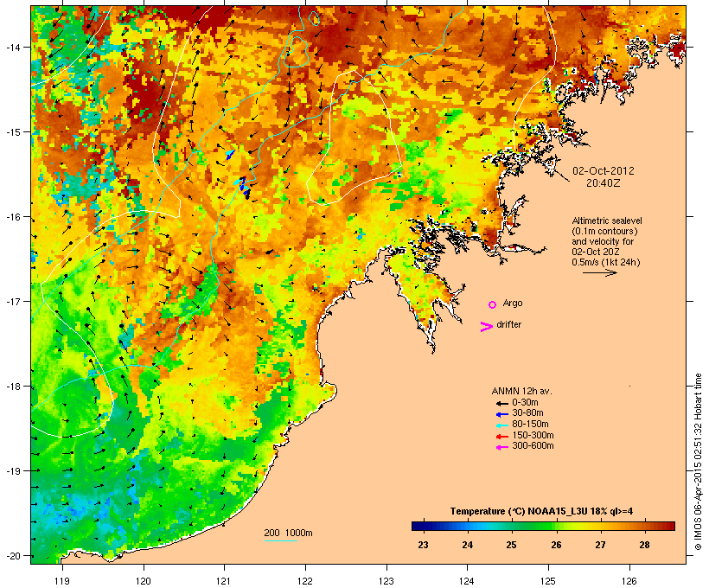Click the '0.5m/s (1kt 24h)' label
The width and height of the screenshot is (709, 588).
click(x=606, y=262)
